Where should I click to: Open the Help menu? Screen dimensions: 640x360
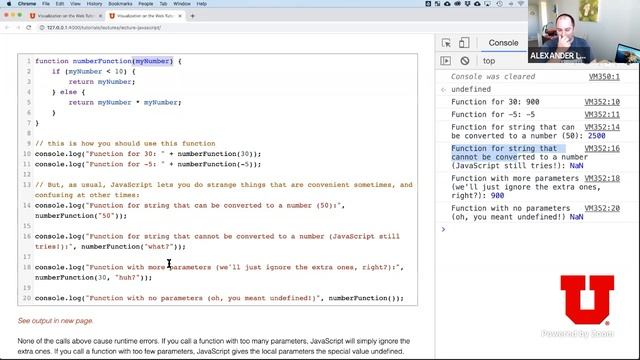tap(202, 4)
